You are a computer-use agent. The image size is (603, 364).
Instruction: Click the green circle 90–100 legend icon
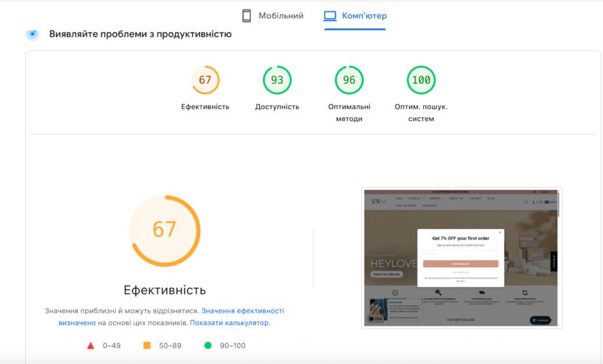pyautogui.click(x=207, y=346)
